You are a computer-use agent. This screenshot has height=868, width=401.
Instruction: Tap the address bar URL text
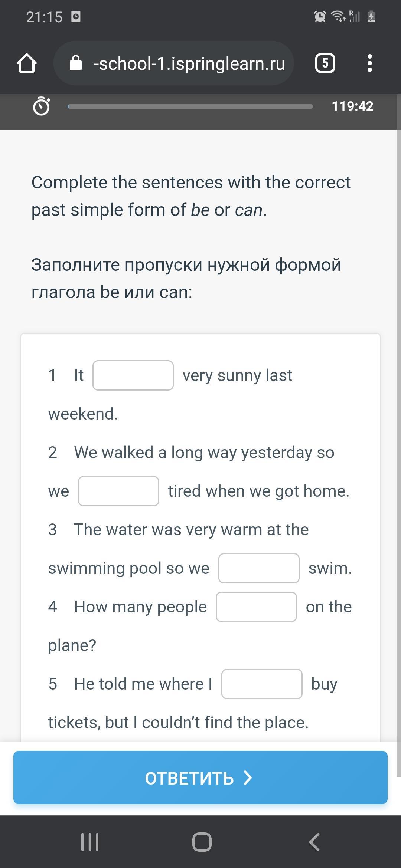click(x=189, y=63)
